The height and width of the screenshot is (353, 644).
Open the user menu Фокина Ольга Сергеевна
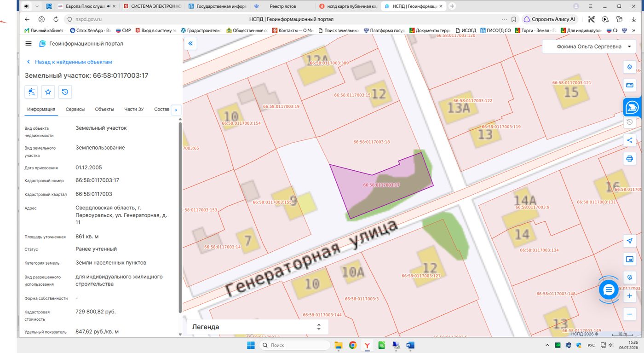tap(588, 46)
